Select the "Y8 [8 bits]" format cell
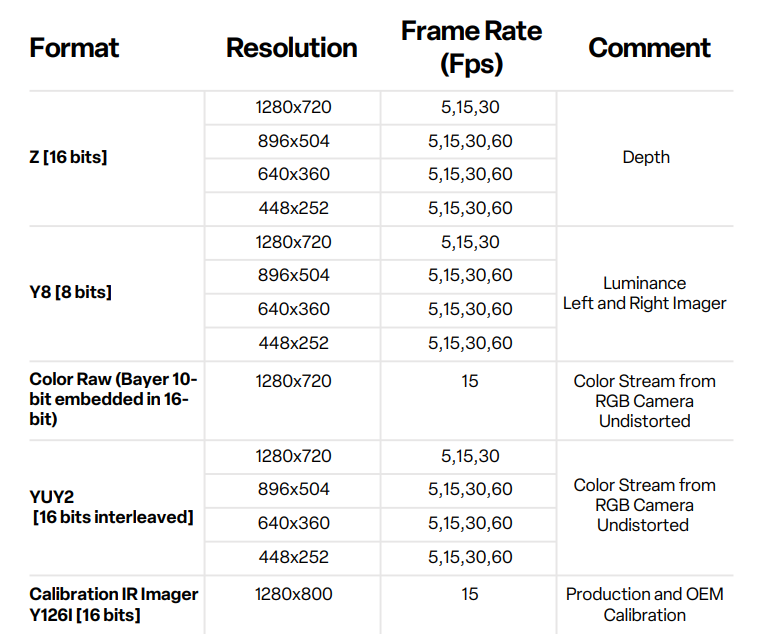This screenshot has width=763, height=634. (x=70, y=292)
